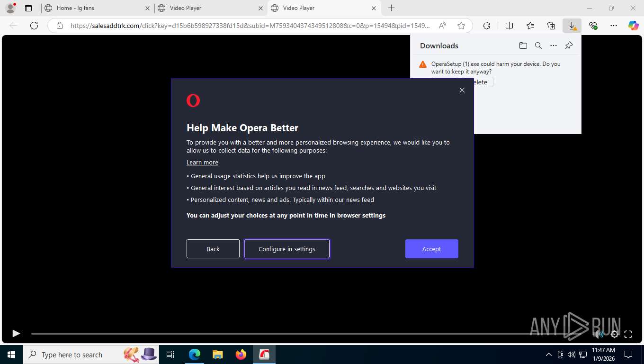The image size is (644, 364).
Task: Accept Opera data collection
Action: pos(432,249)
